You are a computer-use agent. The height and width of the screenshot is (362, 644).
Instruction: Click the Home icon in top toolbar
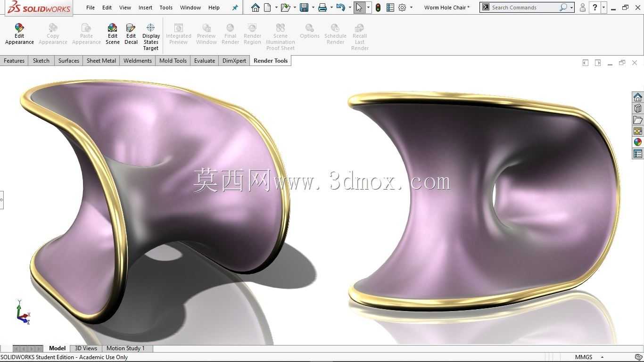point(256,8)
